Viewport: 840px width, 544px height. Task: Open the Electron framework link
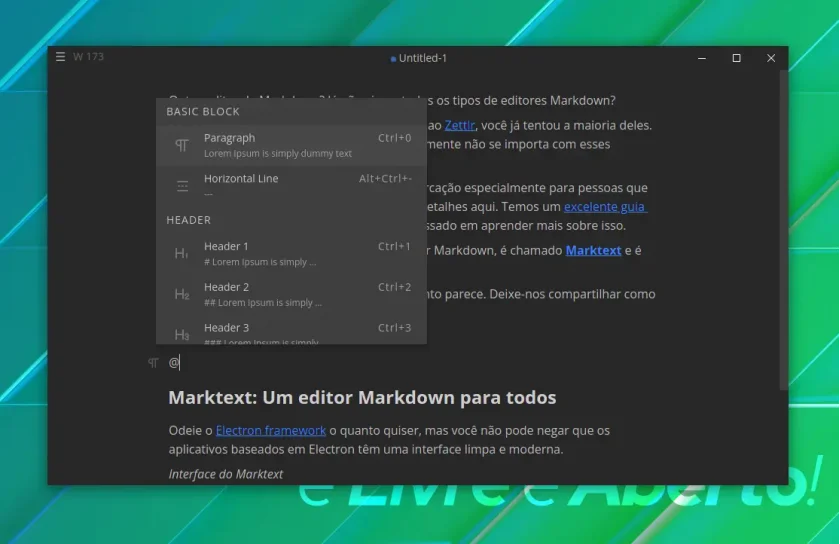pos(271,430)
